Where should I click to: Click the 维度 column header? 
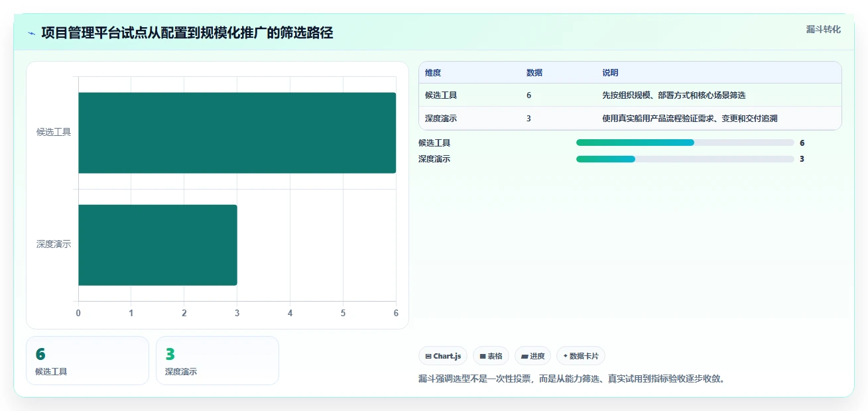click(x=433, y=73)
